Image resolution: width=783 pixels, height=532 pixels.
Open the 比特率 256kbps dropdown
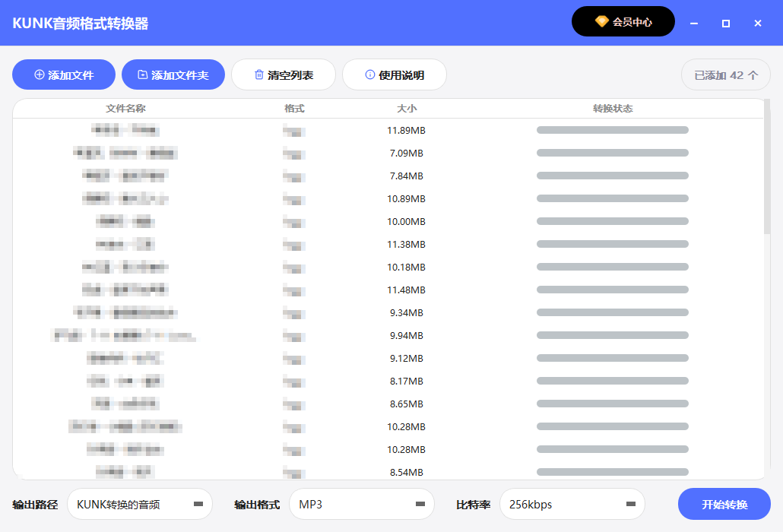572,504
